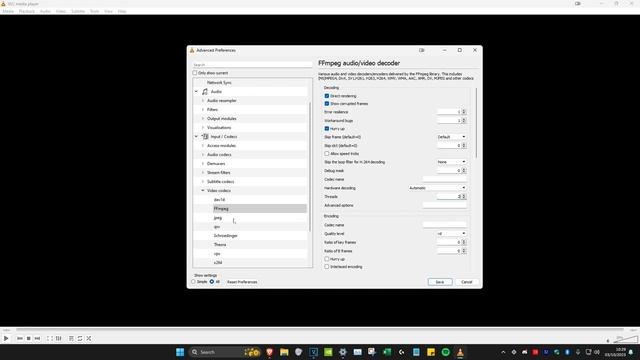Expand the Access modules branch

[203, 145]
